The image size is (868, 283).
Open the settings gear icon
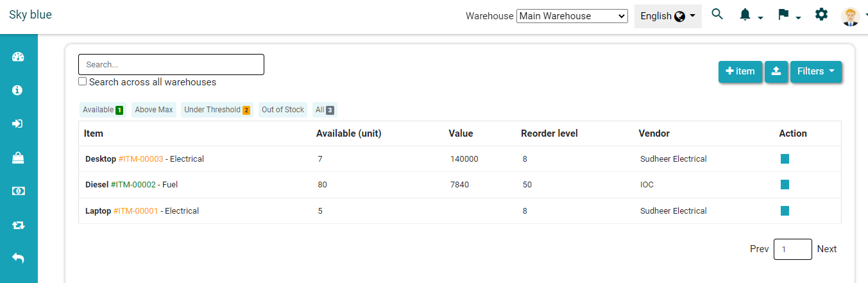(x=821, y=15)
